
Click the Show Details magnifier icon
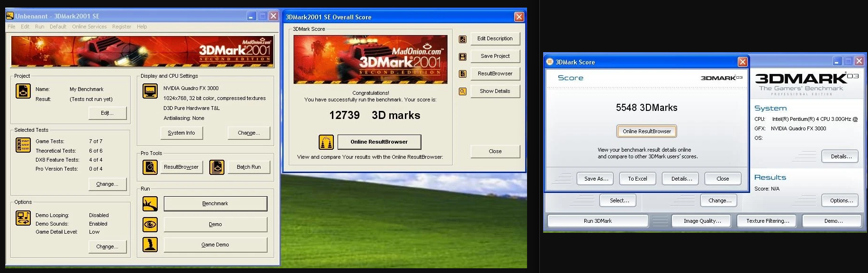point(463,91)
